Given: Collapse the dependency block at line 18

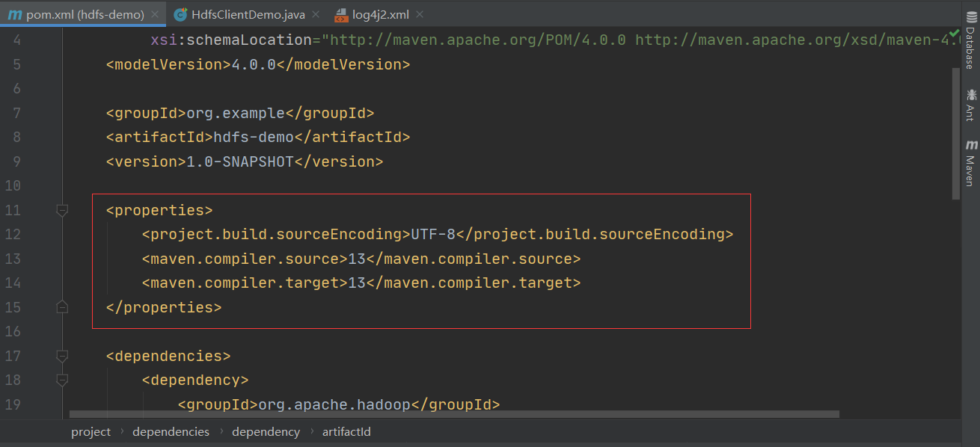Looking at the screenshot, I should pos(62,380).
